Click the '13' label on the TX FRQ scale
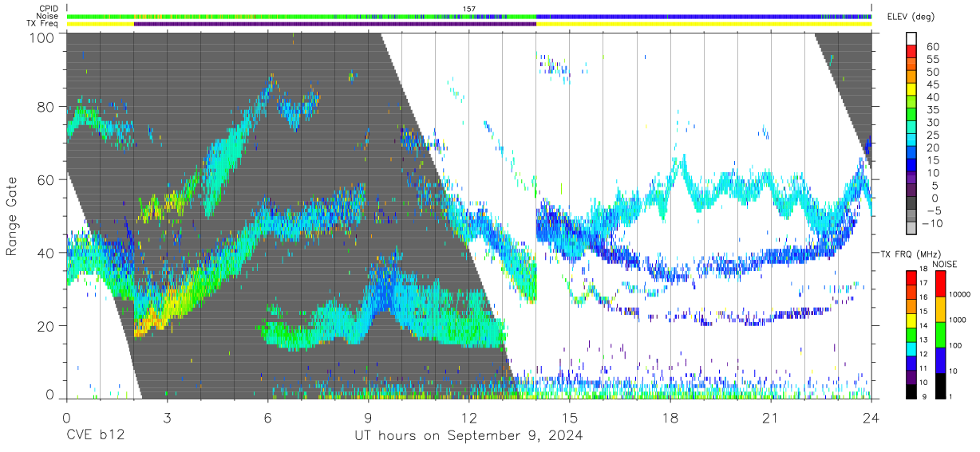This screenshot has width=980, height=452. coord(923,340)
